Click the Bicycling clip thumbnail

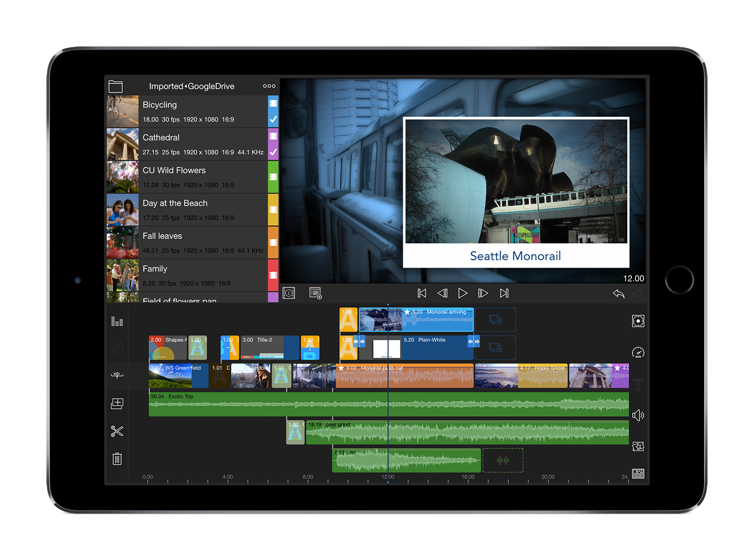(123, 112)
